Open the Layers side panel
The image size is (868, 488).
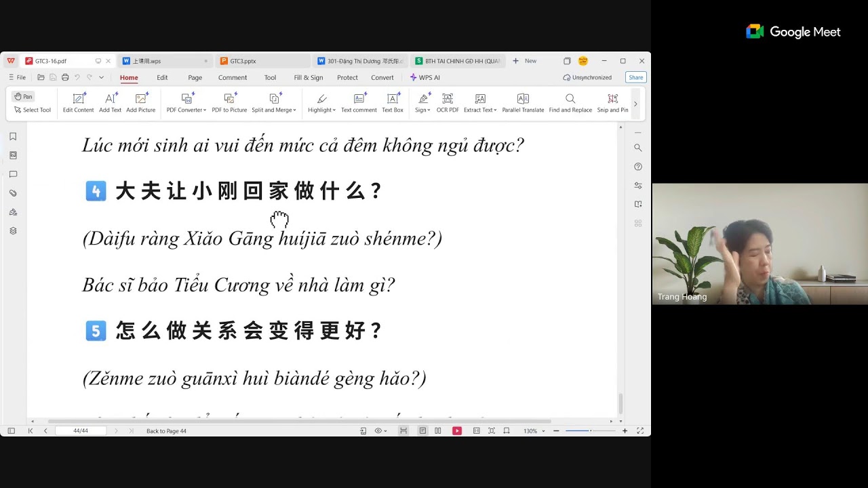pos(13,231)
